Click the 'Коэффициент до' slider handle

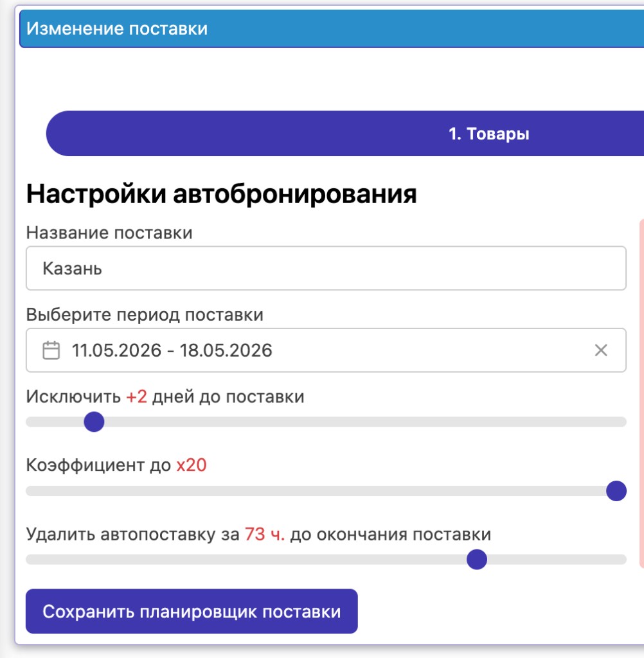click(x=616, y=490)
